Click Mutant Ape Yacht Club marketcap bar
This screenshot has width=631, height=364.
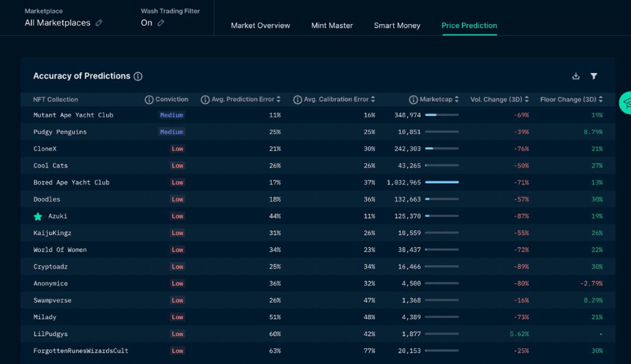click(x=442, y=115)
